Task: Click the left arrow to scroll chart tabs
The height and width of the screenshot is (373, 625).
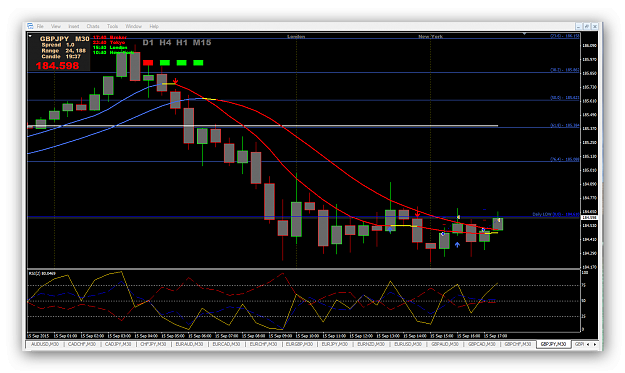Action: coord(588,344)
